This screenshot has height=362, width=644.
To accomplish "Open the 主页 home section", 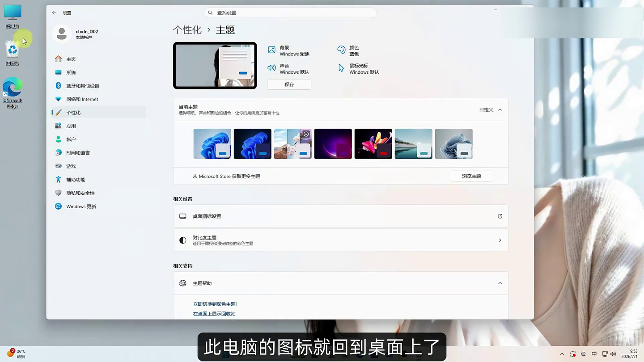I will pyautogui.click(x=99, y=59).
